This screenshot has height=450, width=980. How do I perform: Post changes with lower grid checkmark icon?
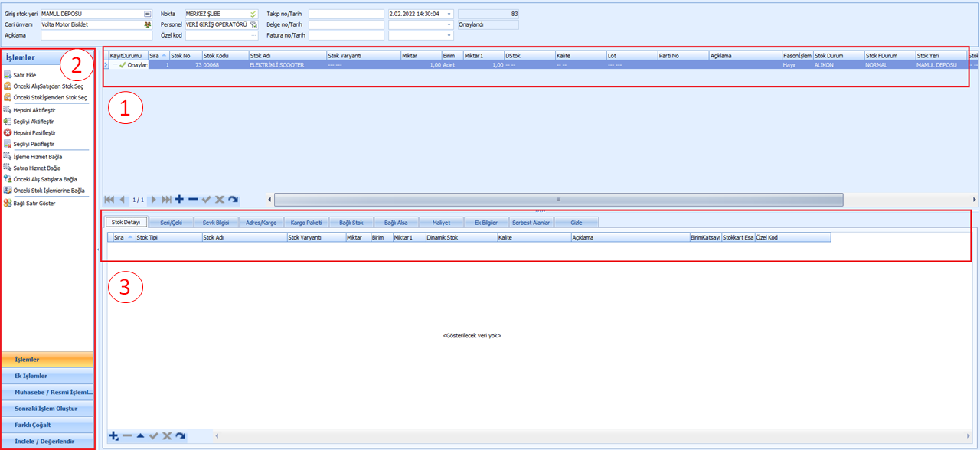pos(153,435)
